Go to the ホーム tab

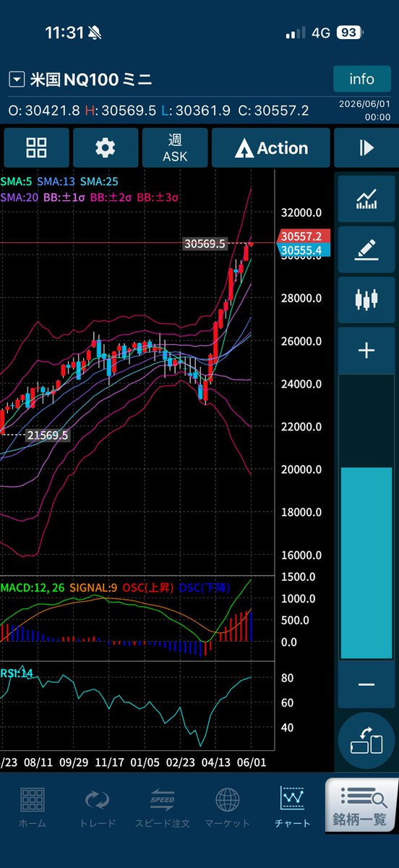(x=33, y=807)
